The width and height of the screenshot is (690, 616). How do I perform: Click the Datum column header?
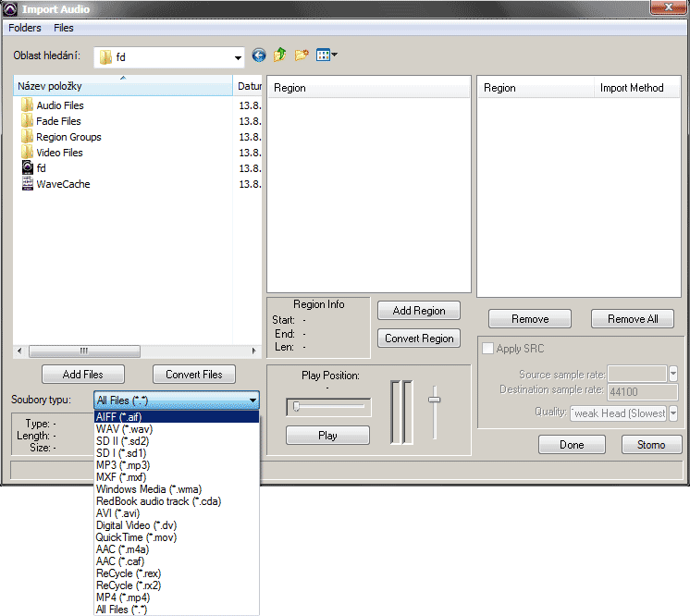248,86
